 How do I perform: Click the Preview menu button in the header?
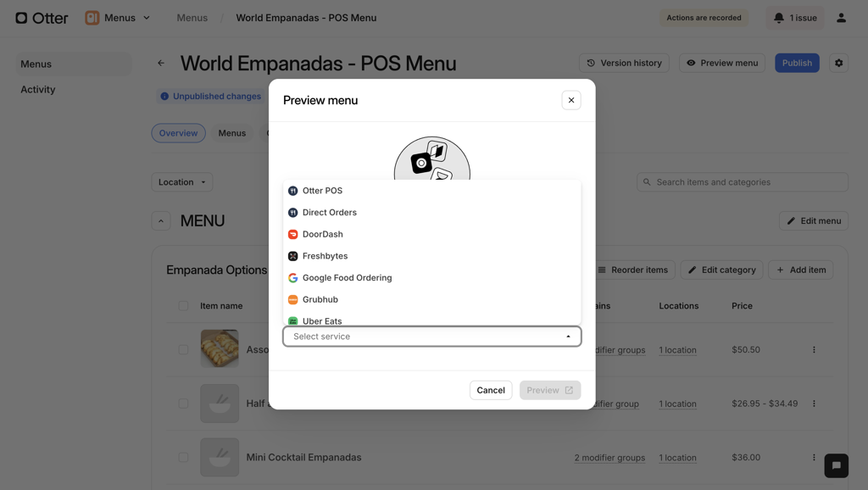[x=722, y=63]
